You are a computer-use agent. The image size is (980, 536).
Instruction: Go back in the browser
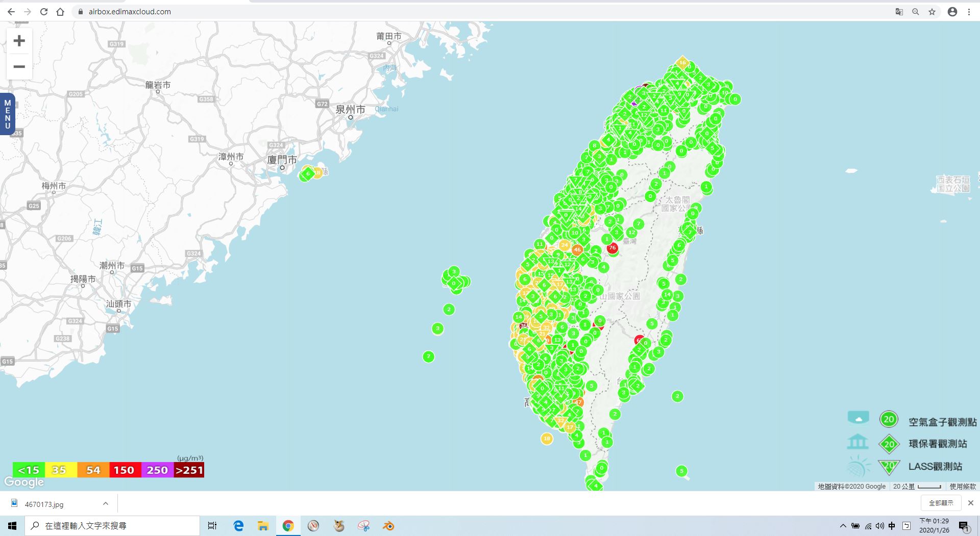[x=11, y=12]
